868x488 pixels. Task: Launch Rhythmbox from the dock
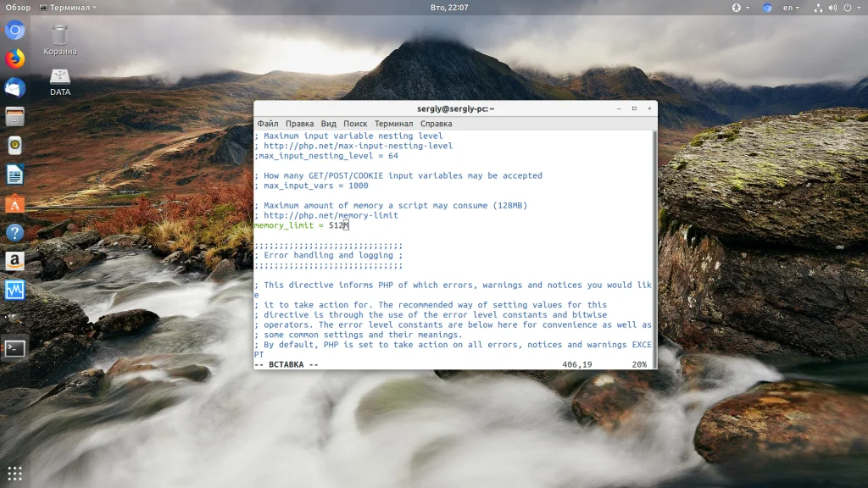(x=15, y=146)
